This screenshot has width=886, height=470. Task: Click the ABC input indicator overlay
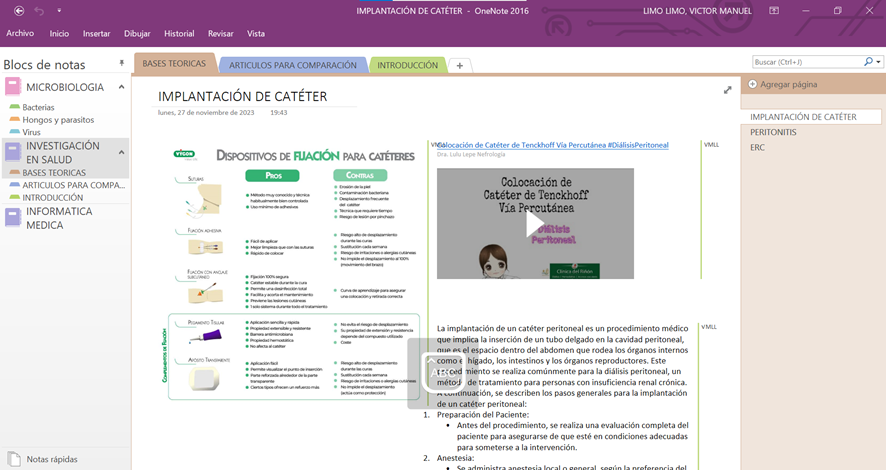(442, 372)
